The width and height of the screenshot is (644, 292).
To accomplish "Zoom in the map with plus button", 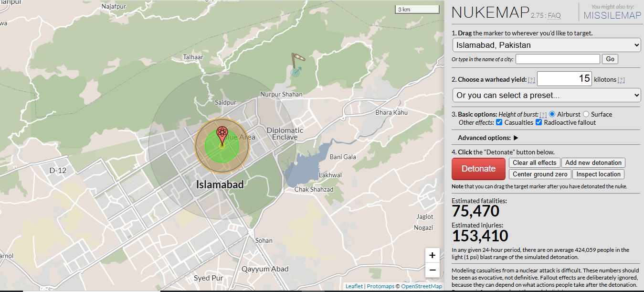I will tap(432, 255).
